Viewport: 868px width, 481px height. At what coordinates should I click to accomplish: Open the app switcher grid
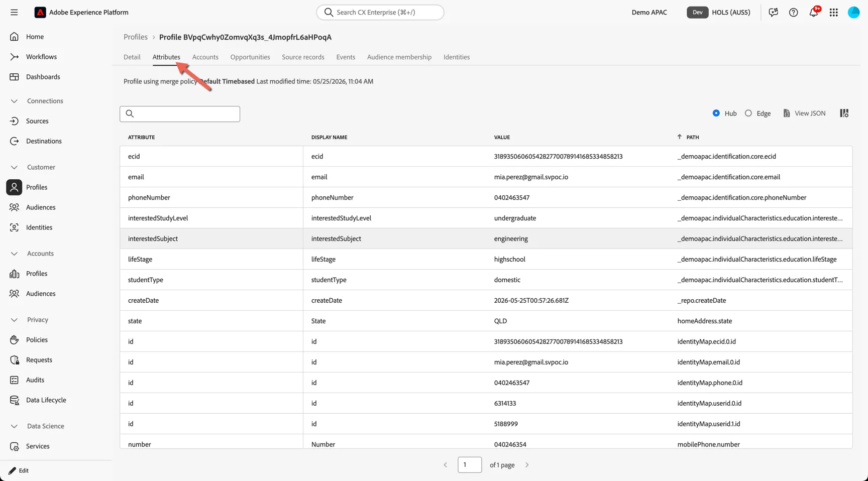[834, 12]
